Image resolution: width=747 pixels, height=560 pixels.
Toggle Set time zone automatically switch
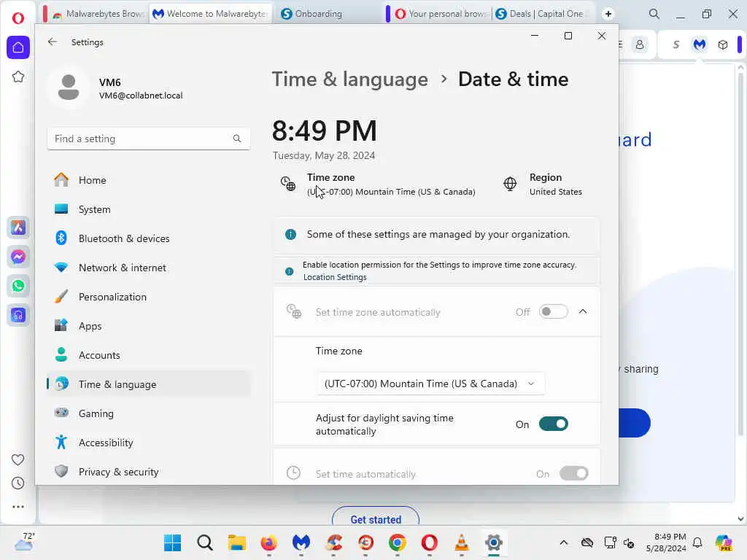click(x=554, y=312)
